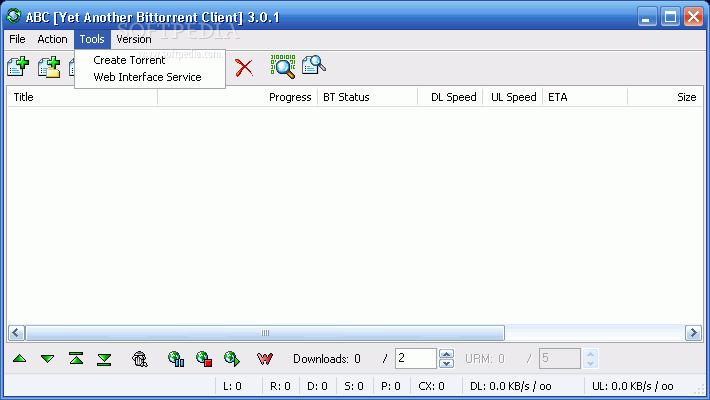
Task: Click the Add Torrent toolbar icon
Action: 18,66
